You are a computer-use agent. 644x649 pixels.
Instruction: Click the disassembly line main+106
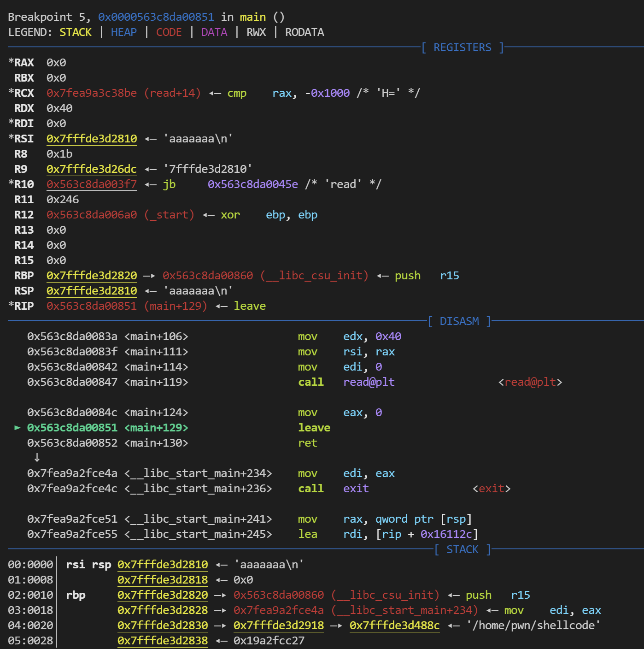pyautogui.click(x=214, y=336)
